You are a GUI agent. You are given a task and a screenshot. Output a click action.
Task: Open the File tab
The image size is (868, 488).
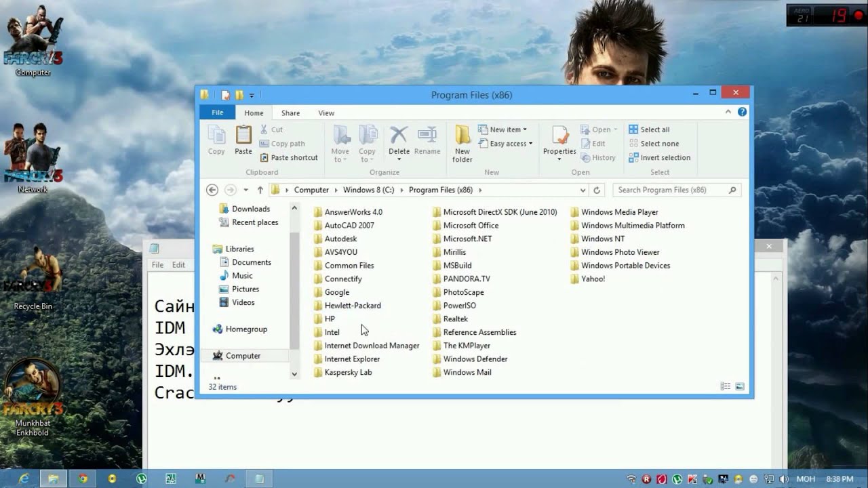point(218,113)
